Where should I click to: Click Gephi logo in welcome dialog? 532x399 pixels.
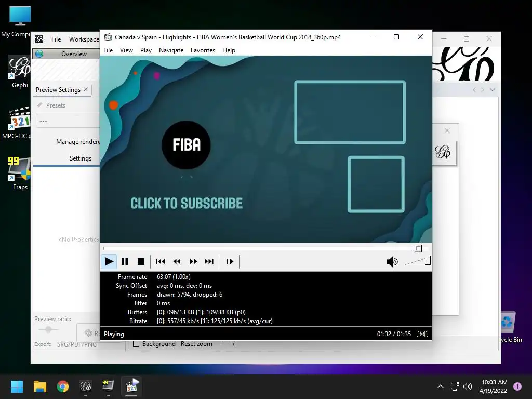click(x=443, y=152)
